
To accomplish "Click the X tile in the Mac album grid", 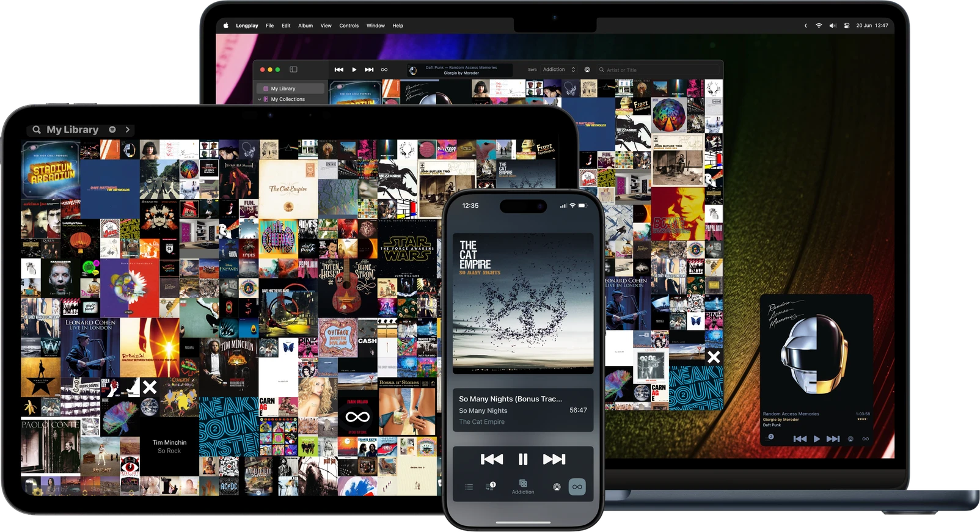I will (714, 357).
